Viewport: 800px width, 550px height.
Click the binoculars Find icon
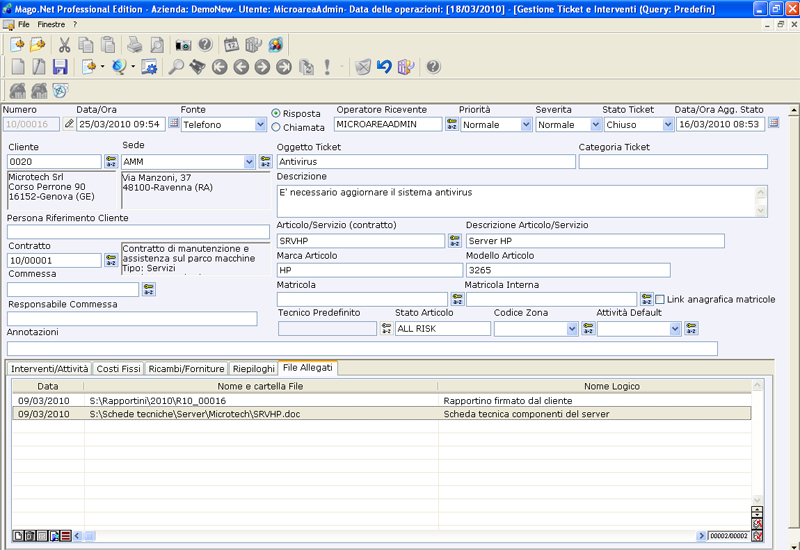pyautogui.click(x=197, y=67)
